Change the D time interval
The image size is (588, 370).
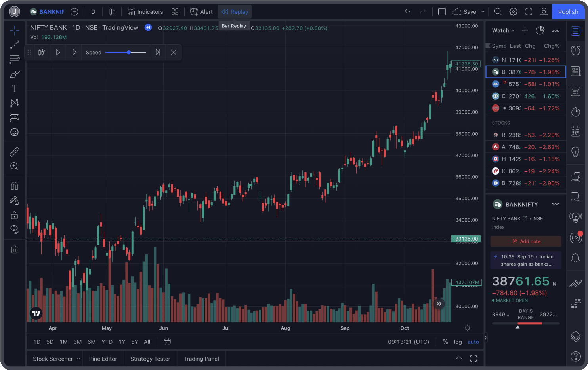[93, 12]
